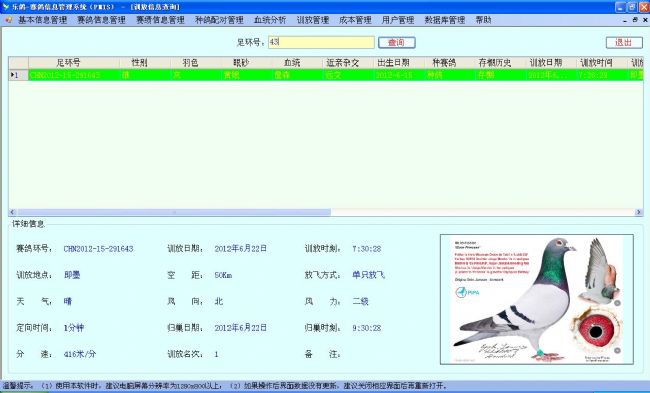Image resolution: width=650 pixels, height=393 pixels.
Task: Open the 血统分析 menu
Action: pyautogui.click(x=270, y=20)
